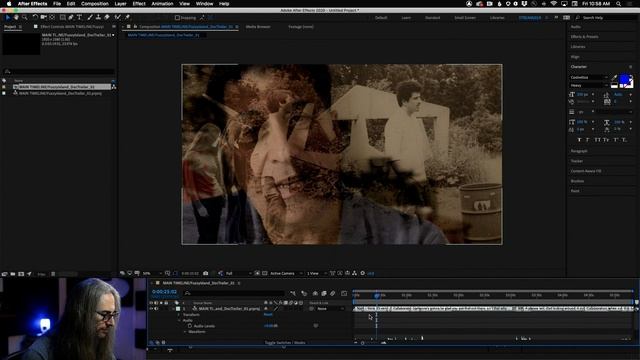Toggle video visibility of layer 1
Image resolution: width=640 pixels, height=360 pixels.
[x=151, y=309]
